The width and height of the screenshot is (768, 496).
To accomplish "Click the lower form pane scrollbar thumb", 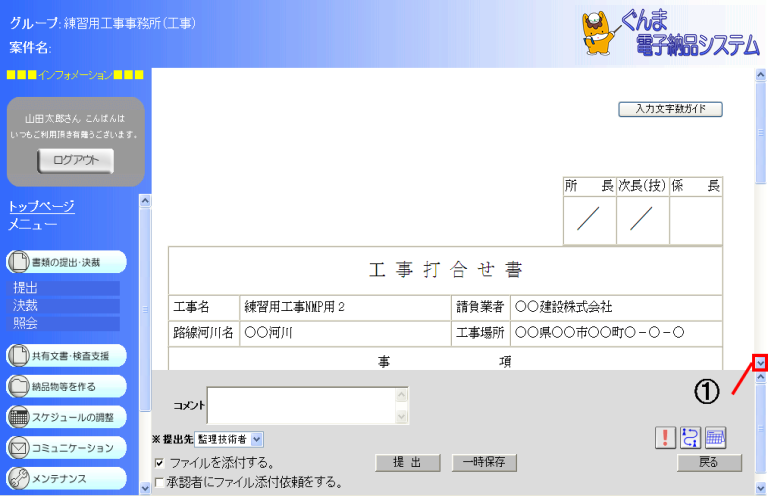I will click(x=760, y=428).
